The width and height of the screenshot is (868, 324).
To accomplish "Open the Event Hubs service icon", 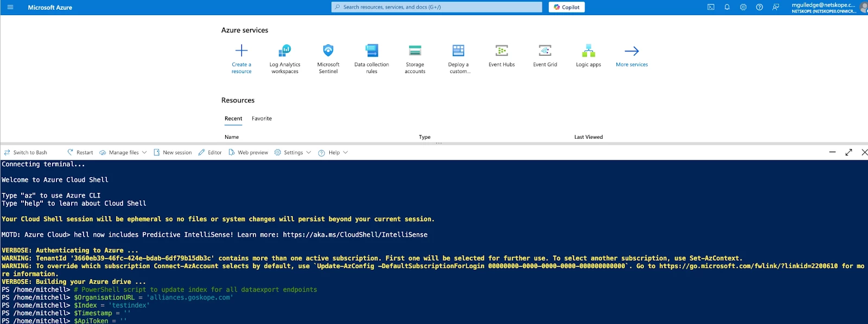I will point(502,51).
